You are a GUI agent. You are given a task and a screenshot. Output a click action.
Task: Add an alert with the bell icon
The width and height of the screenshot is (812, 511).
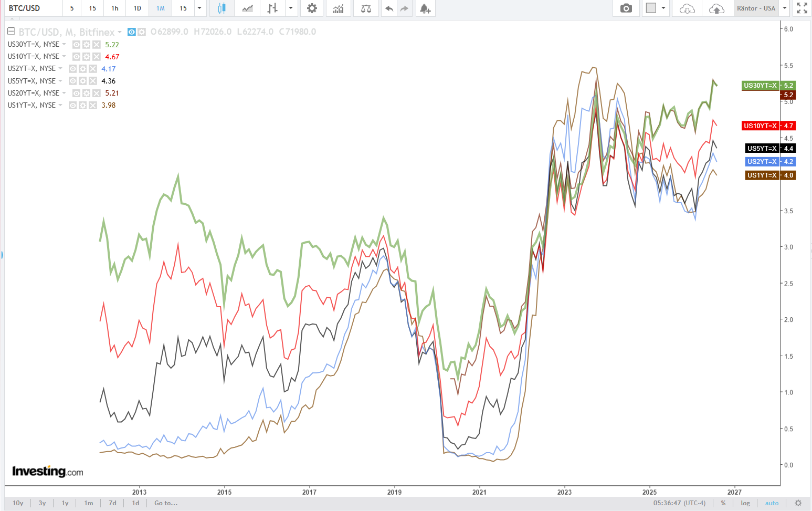425,8
